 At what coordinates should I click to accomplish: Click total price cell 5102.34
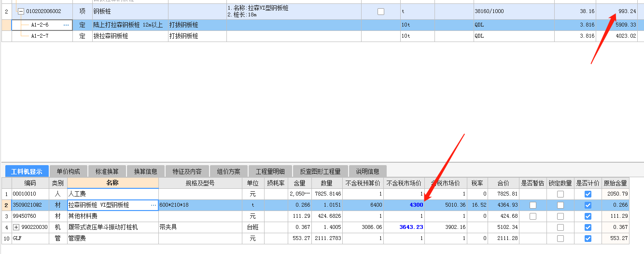point(503,227)
